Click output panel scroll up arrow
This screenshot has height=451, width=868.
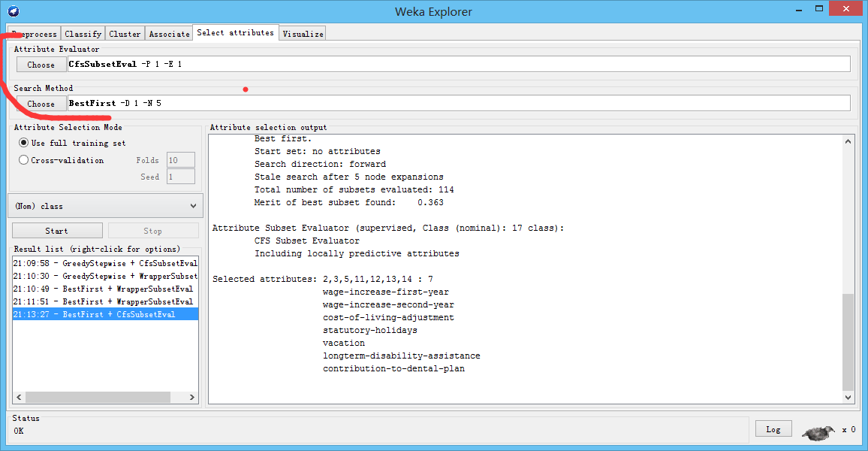pyautogui.click(x=848, y=141)
